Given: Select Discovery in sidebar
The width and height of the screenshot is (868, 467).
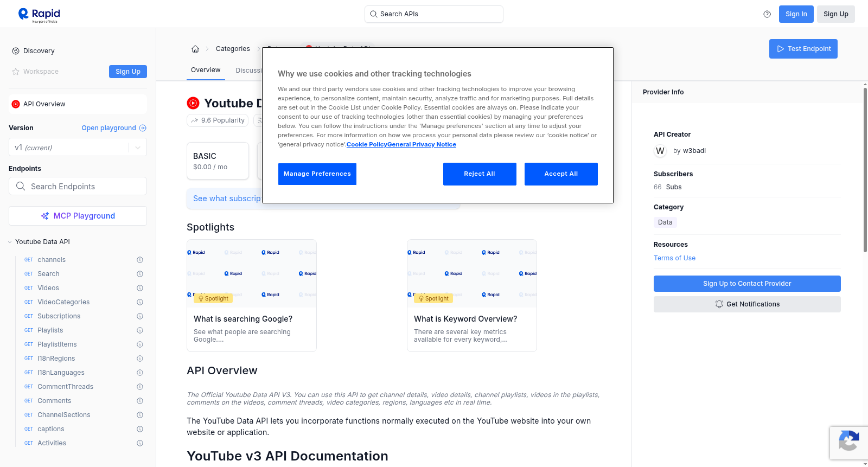Looking at the screenshot, I should pos(39,51).
